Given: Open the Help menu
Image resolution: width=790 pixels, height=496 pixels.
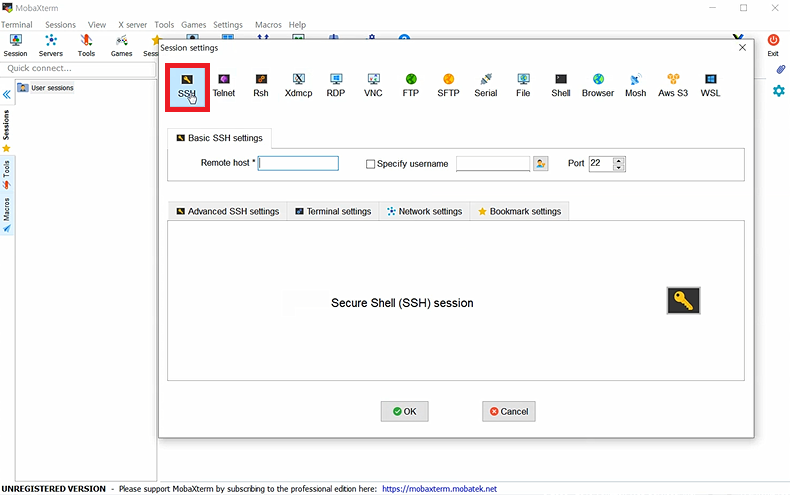Looking at the screenshot, I should pos(297,25).
